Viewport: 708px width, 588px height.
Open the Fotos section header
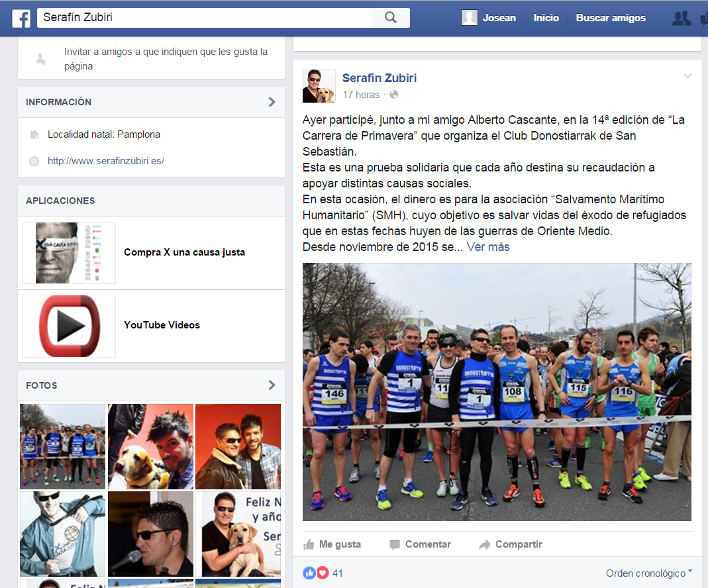pos(151,385)
